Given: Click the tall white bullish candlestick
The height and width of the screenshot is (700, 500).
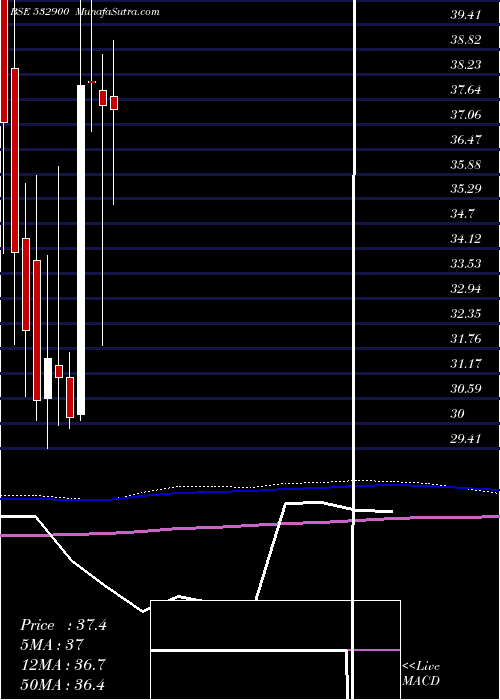Looking at the screenshot, I should tap(81, 250).
